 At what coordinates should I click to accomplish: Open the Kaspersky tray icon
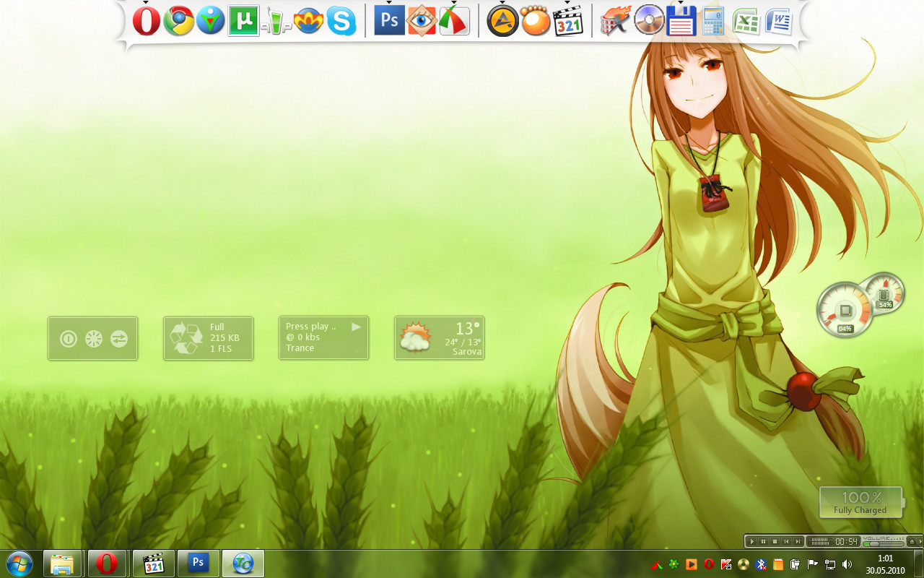[x=726, y=564]
